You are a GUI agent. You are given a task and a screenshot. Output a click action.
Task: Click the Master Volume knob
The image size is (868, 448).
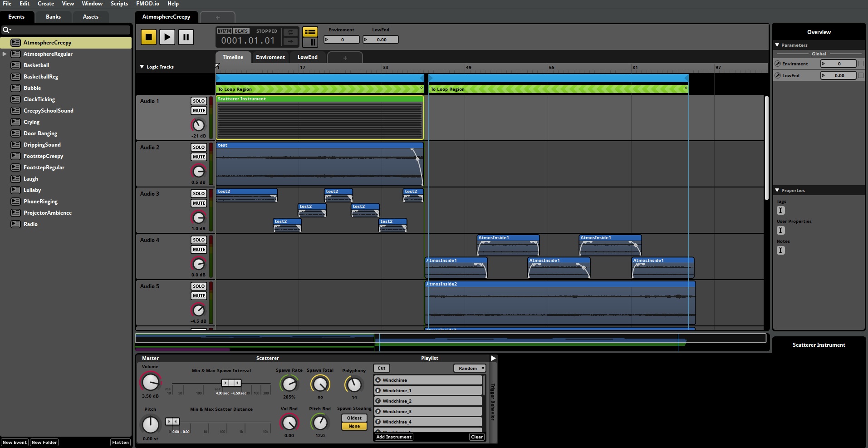(x=150, y=382)
